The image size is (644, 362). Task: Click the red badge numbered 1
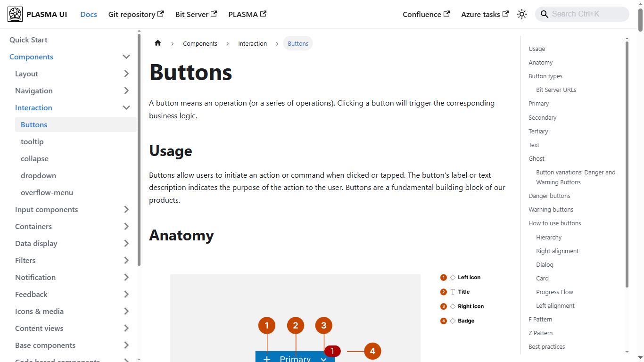tap(332, 351)
